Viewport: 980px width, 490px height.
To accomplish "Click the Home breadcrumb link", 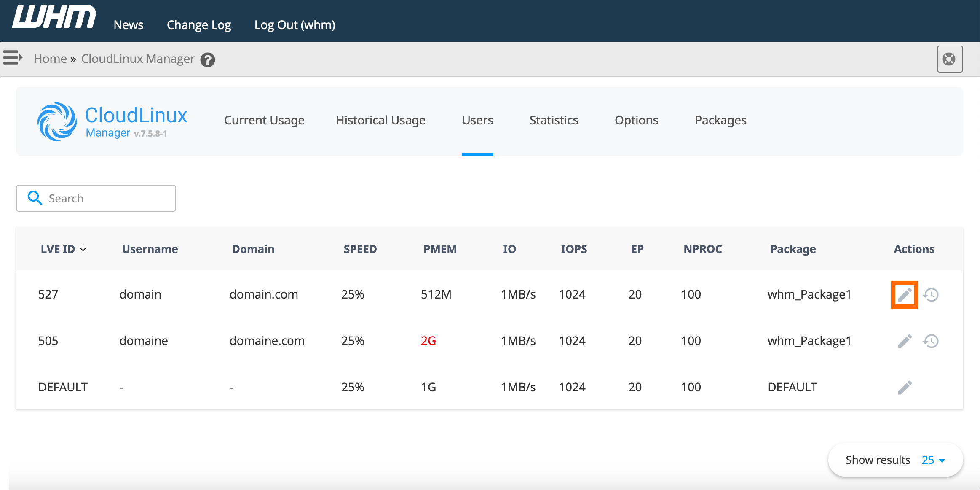I will [50, 59].
